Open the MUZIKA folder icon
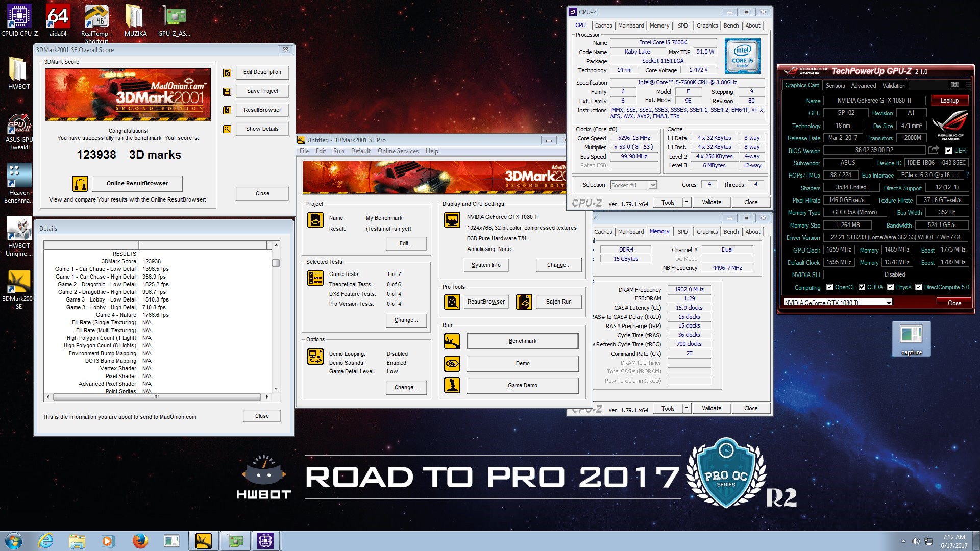Image resolution: width=980 pixels, height=551 pixels. [x=135, y=20]
